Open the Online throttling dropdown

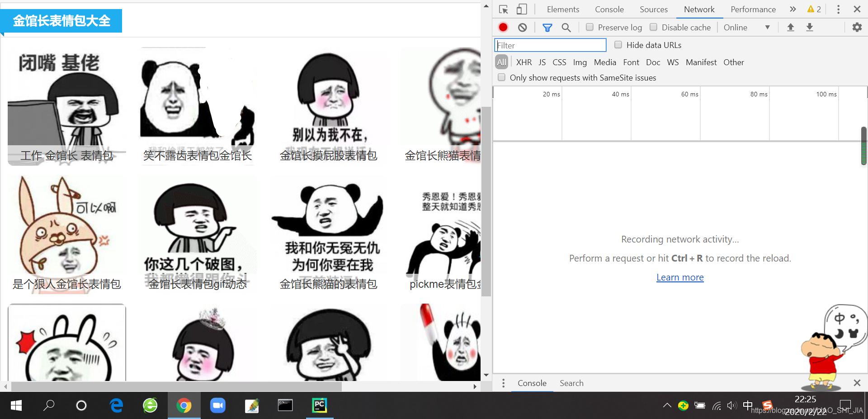(746, 27)
